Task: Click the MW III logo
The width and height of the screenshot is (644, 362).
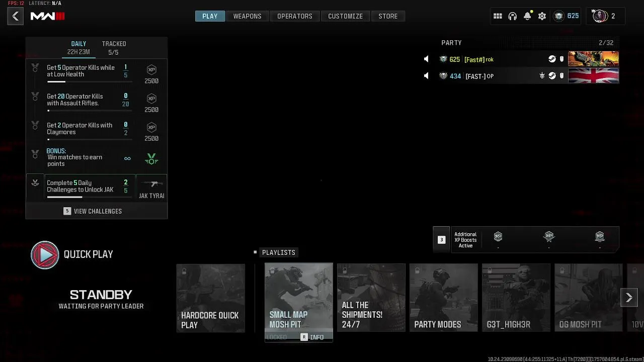Action: 47,16
